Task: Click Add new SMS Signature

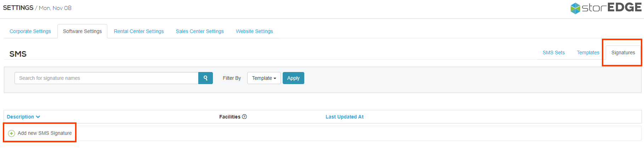Action: click(45, 133)
